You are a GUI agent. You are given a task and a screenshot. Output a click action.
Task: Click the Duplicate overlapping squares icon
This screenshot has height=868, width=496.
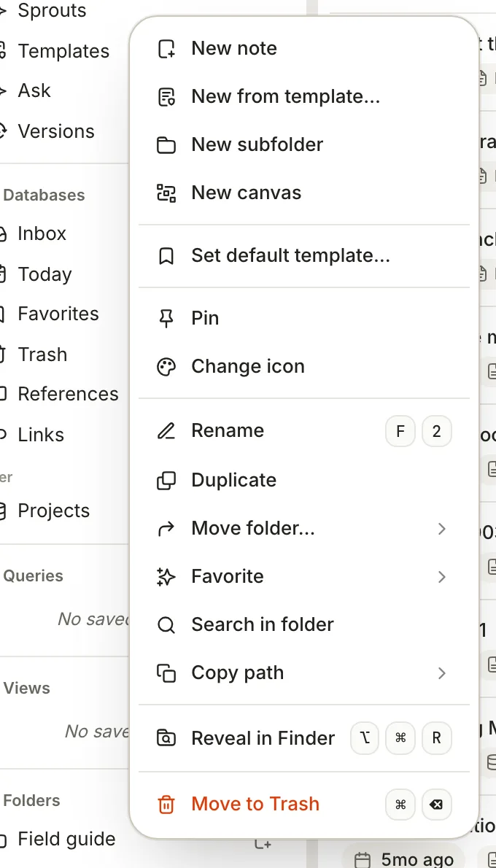pos(166,480)
